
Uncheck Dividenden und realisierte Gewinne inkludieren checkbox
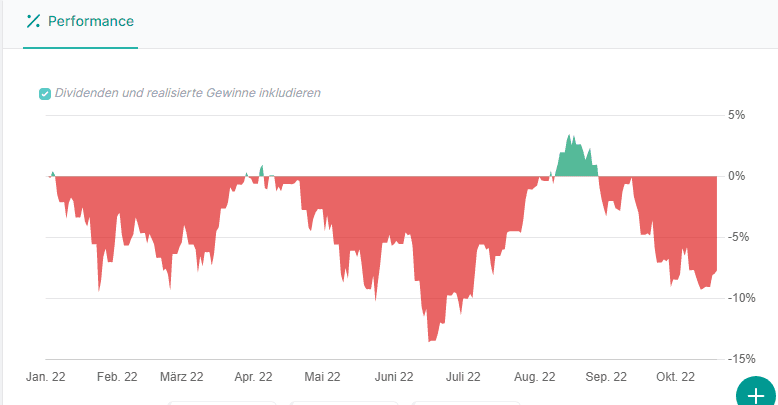tap(45, 94)
